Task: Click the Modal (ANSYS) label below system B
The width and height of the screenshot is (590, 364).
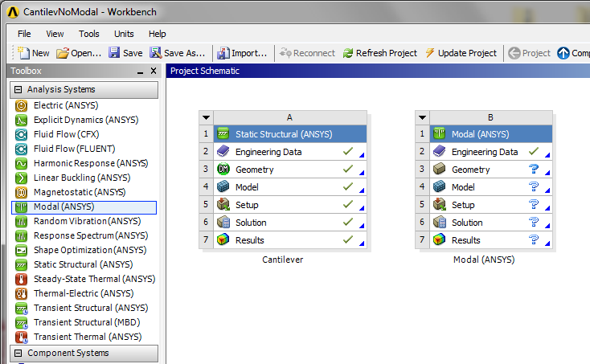Action: 484,260
